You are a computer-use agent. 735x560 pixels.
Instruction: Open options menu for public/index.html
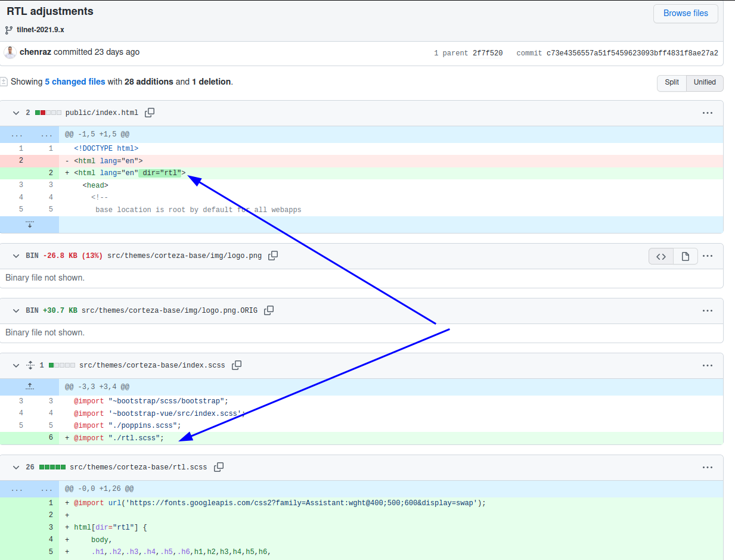(x=708, y=113)
